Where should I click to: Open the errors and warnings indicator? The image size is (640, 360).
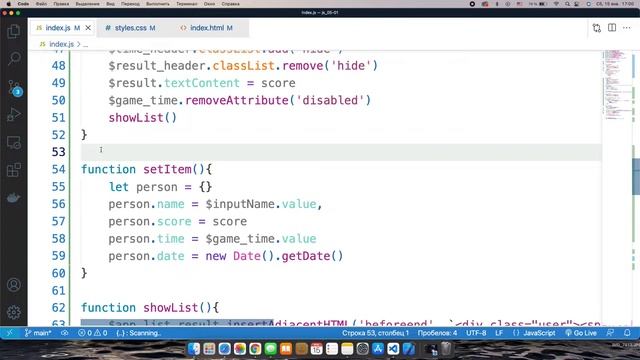[x=93, y=333]
